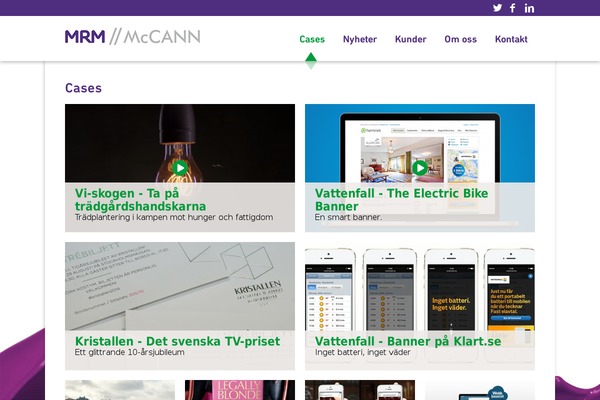600x400 pixels.
Task: Open 'Vattenfall - The Electric Bike Banner' title
Action: (x=401, y=199)
